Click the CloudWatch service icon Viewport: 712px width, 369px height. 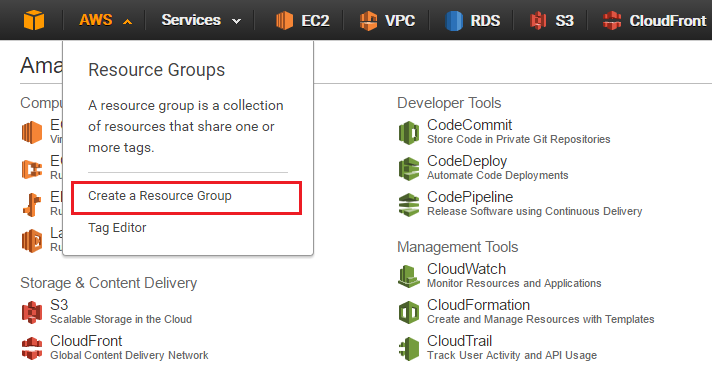point(409,276)
